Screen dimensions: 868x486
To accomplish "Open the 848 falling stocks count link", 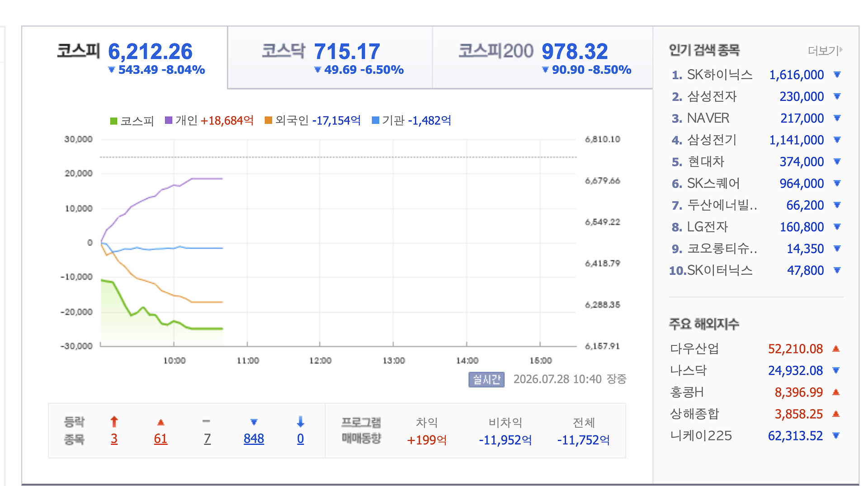I will coord(254,439).
